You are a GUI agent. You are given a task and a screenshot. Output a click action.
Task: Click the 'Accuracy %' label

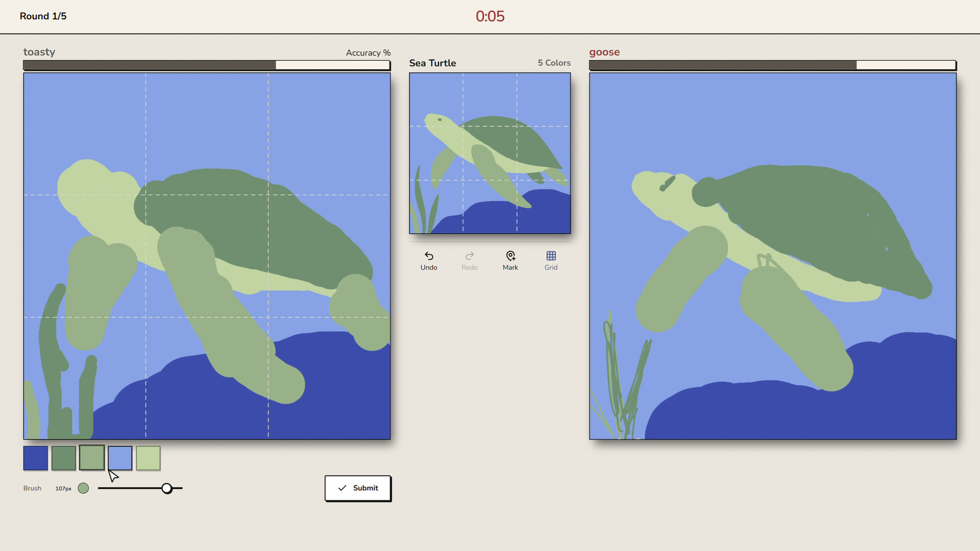point(369,53)
